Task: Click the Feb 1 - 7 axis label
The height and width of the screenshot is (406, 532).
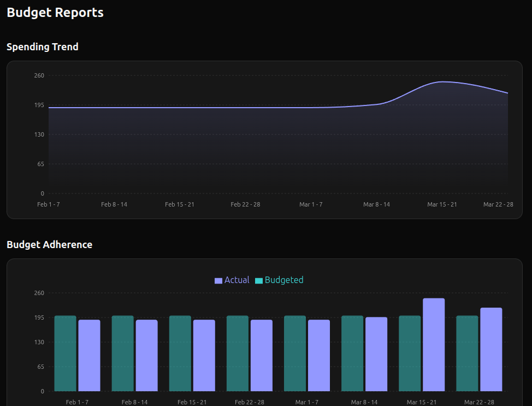Action: [49, 204]
